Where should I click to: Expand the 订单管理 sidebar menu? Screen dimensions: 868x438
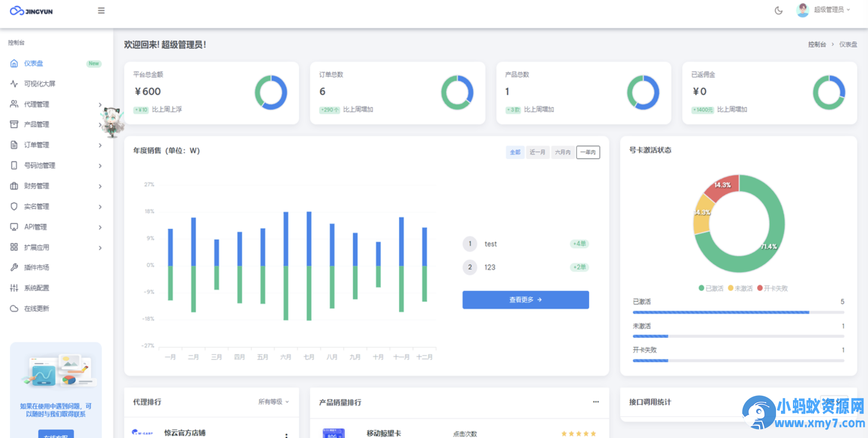pos(100,145)
